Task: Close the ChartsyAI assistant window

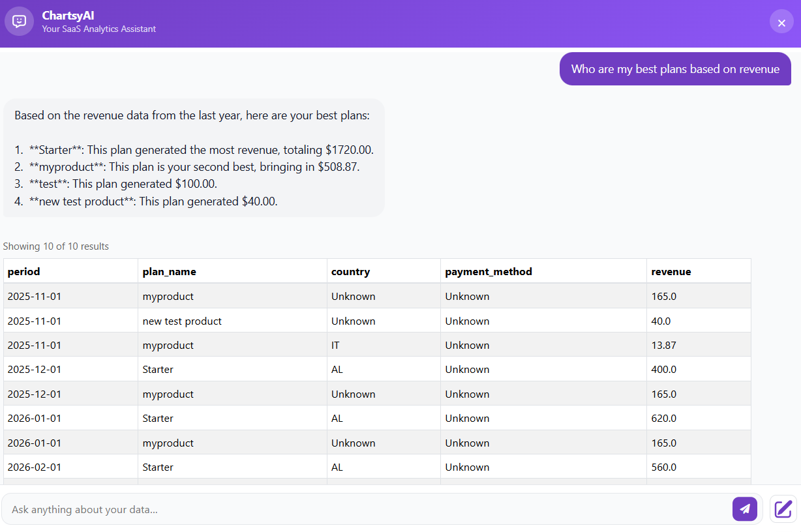Action: coord(781,22)
